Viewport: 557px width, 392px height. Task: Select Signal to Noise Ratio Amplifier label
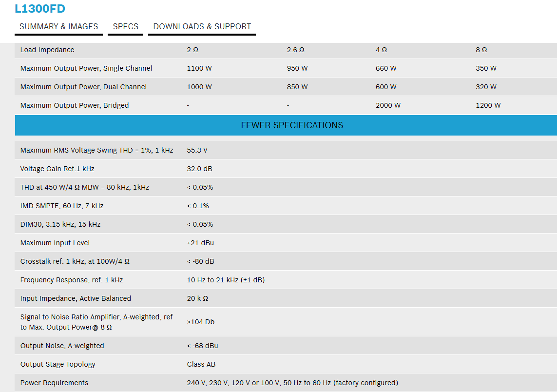(96, 322)
